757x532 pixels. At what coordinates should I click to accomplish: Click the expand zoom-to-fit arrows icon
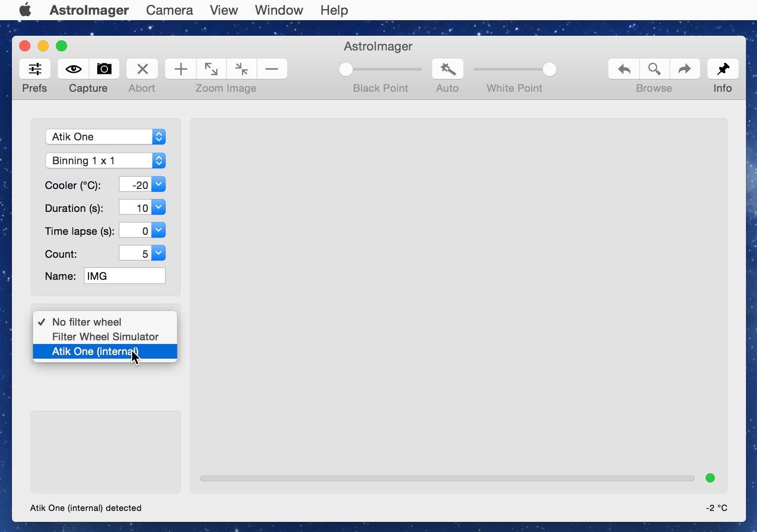(x=211, y=69)
